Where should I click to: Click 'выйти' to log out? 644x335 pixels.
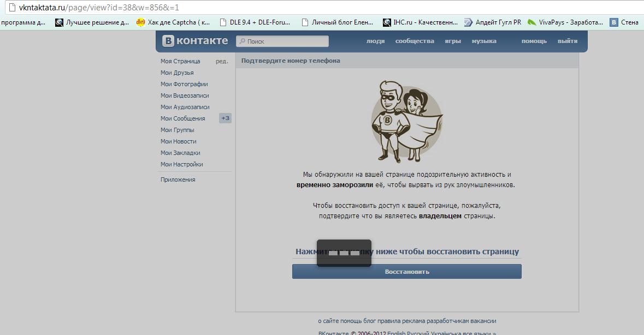[x=567, y=41]
